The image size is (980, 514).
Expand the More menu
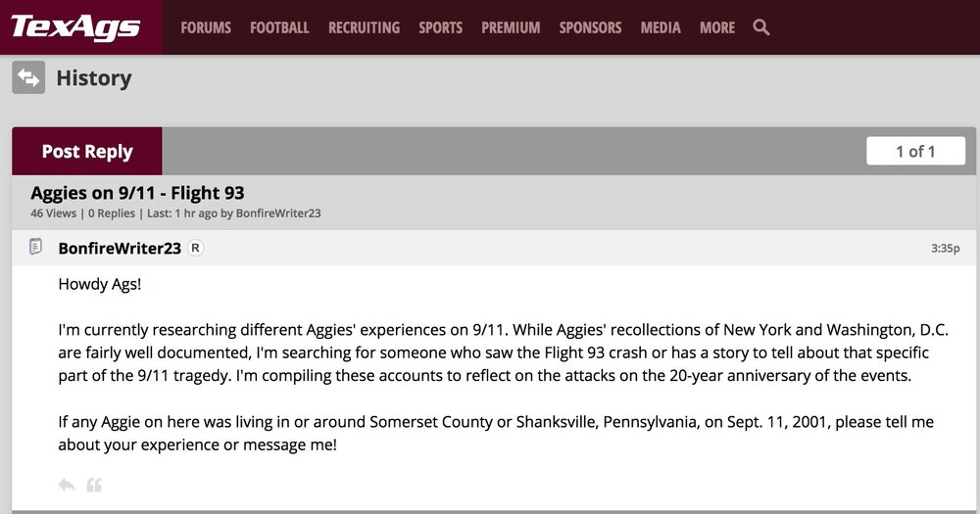[x=717, y=27]
